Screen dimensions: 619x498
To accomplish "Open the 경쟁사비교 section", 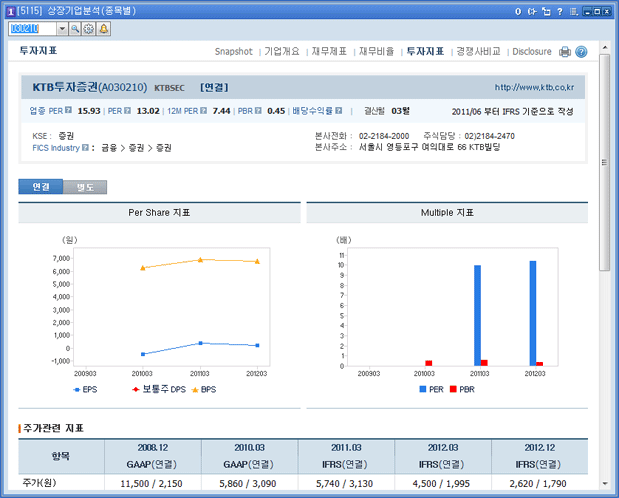I will click(x=477, y=51).
